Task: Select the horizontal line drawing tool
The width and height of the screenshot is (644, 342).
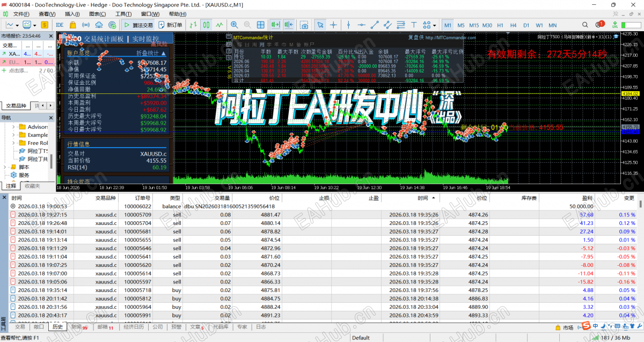Action: click(x=362, y=25)
